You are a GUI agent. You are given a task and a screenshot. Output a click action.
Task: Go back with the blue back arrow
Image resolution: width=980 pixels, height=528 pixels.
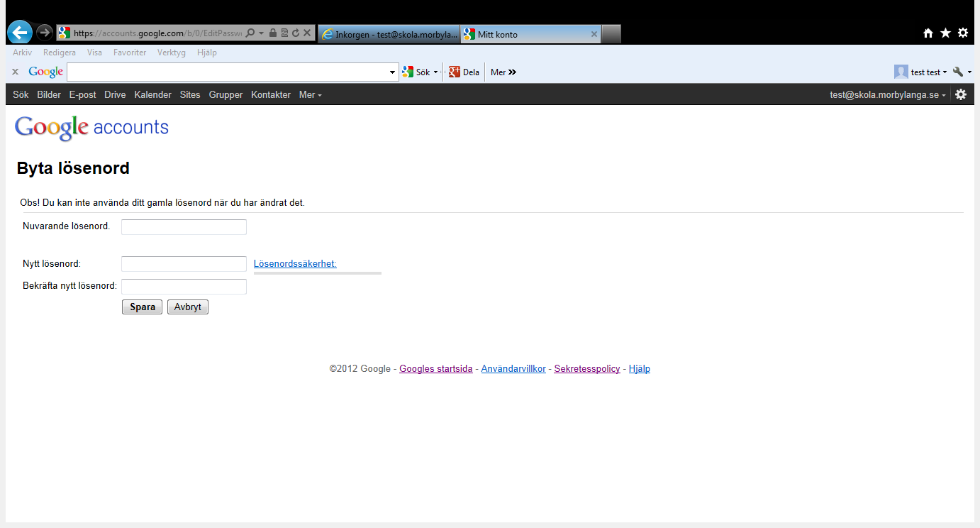[19, 32]
